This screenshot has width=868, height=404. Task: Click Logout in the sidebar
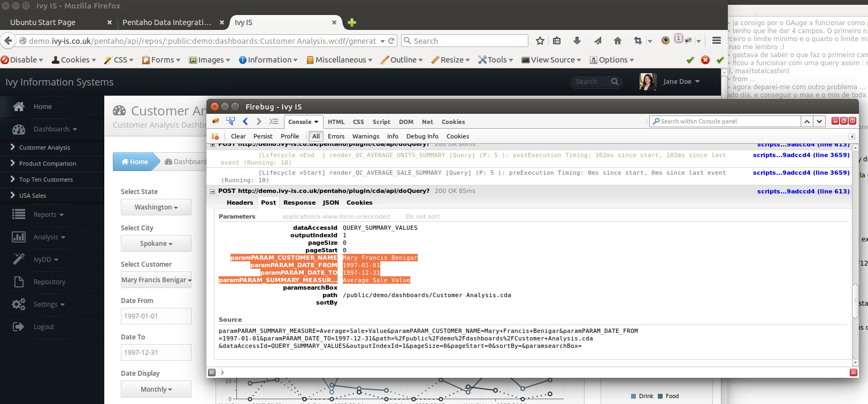pyautogui.click(x=44, y=327)
